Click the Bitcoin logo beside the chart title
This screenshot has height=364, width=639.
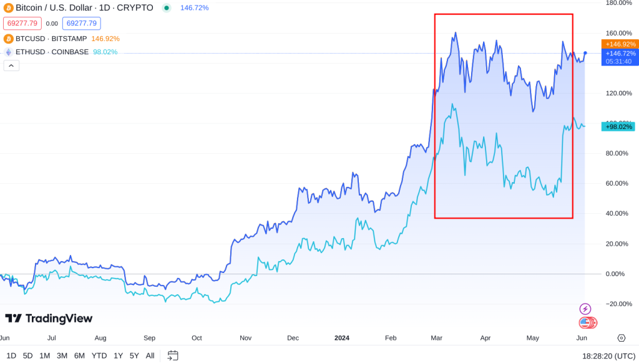point(9,7)
